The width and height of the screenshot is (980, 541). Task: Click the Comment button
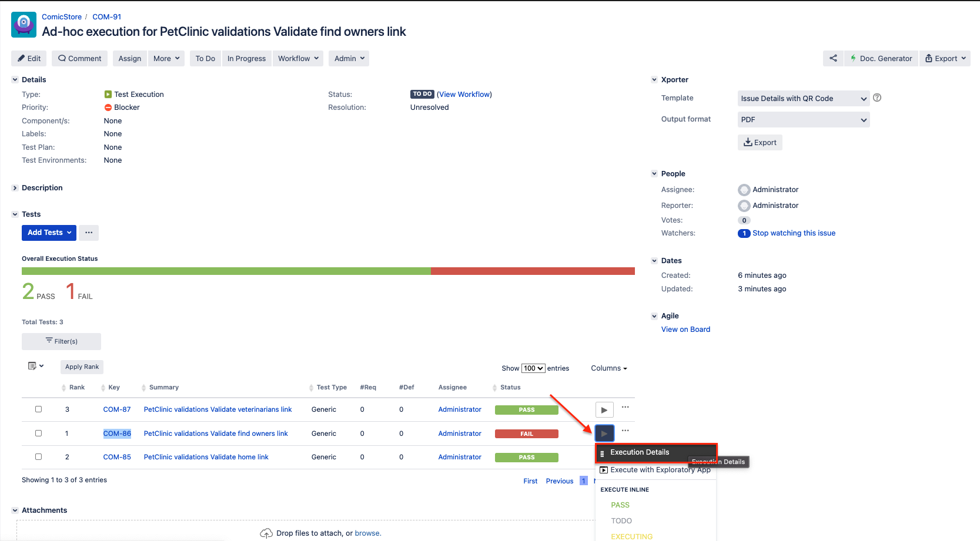pyautogui.click(x=79, y=58)
